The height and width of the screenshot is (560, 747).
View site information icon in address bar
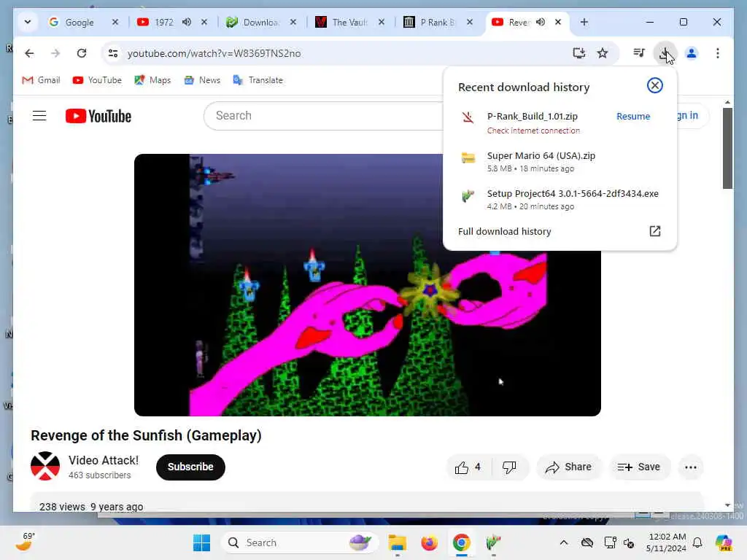113,53
